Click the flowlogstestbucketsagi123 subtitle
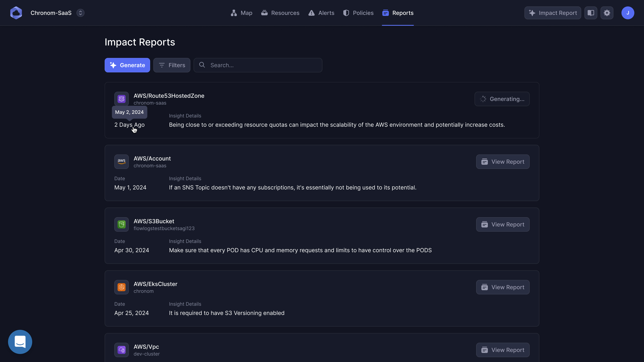Screen dimensions: 644x362 164,228
